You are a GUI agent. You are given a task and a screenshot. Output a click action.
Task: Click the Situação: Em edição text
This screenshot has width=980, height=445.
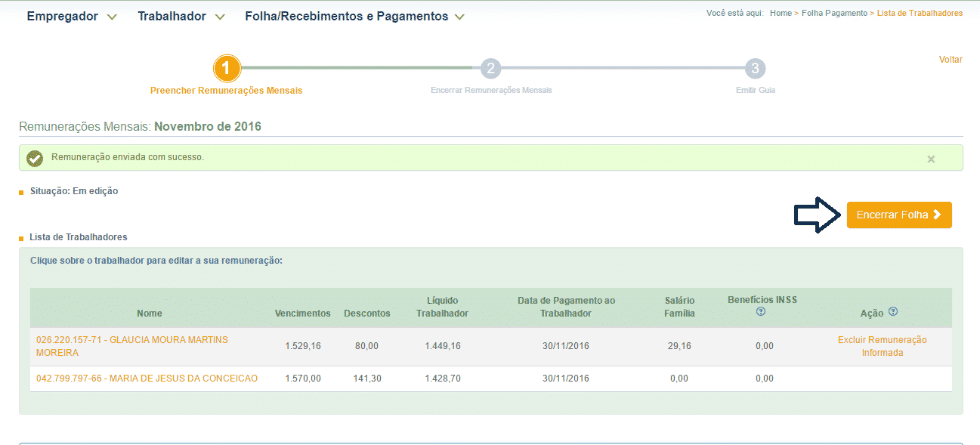[74, 191]
